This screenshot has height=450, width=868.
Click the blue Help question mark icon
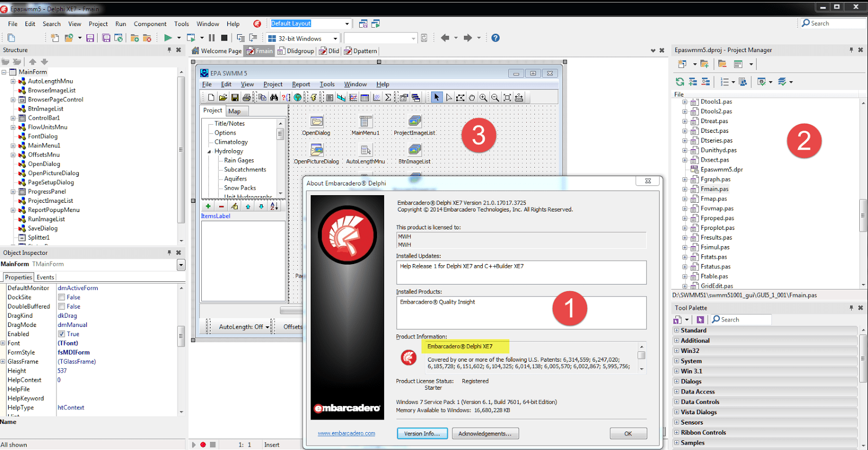[495, 38]
